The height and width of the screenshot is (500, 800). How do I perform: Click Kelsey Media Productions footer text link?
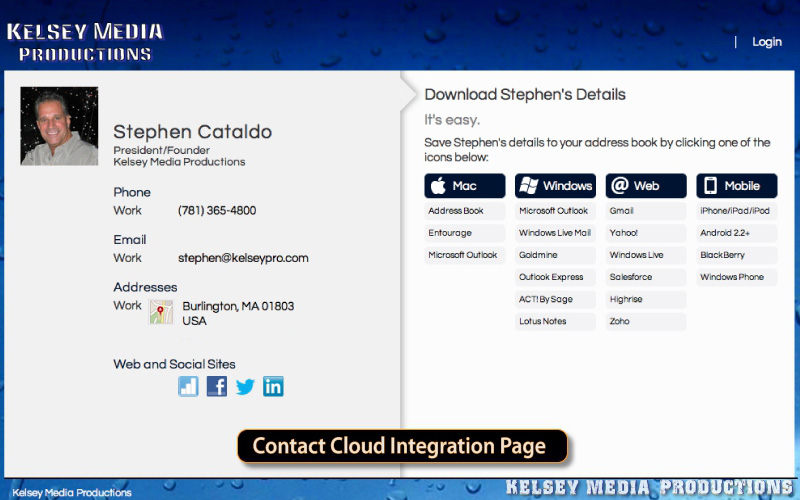point(71,493)
